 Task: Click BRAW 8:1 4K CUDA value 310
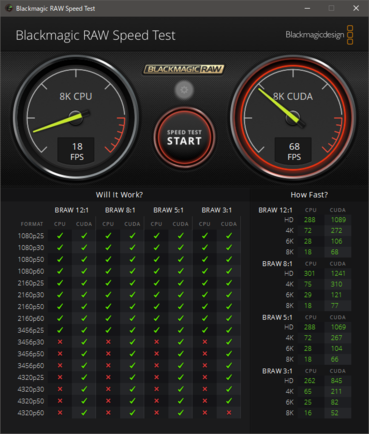(x=336, y=284)
